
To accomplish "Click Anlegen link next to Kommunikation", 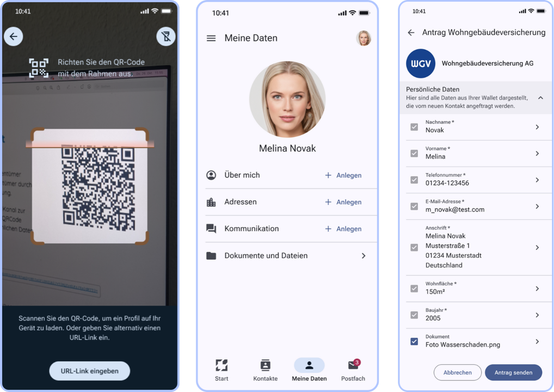I will [348, 229].
